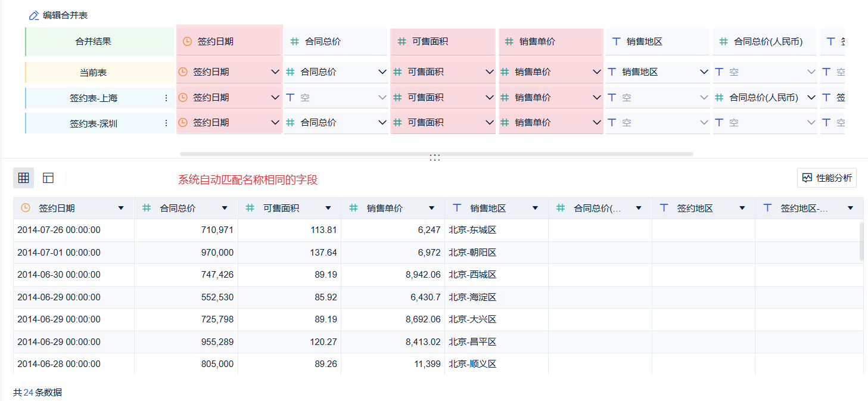Click the 北京-大兴区 cell
The height and width of the screenshot is (401, 868).
pyautogui.click(x=497, y=319)
